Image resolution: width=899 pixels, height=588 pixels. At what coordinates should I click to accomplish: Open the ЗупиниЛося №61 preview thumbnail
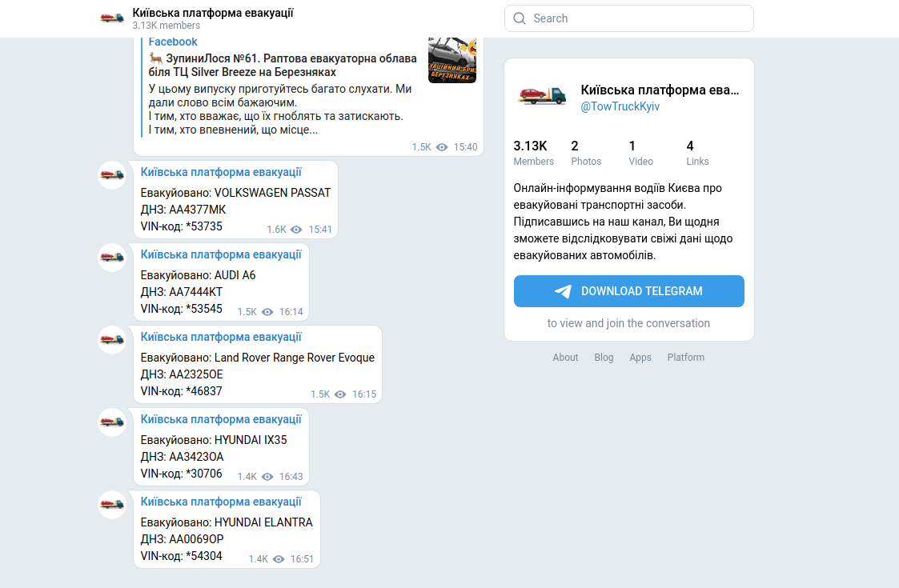[x=452, y=60]
